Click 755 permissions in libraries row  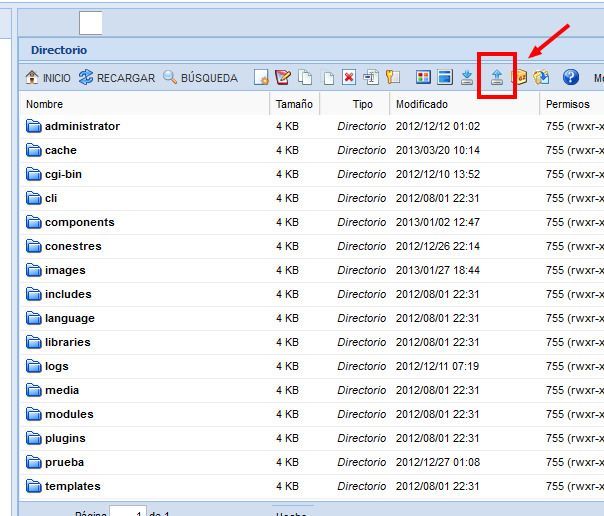tap(575, 342)
